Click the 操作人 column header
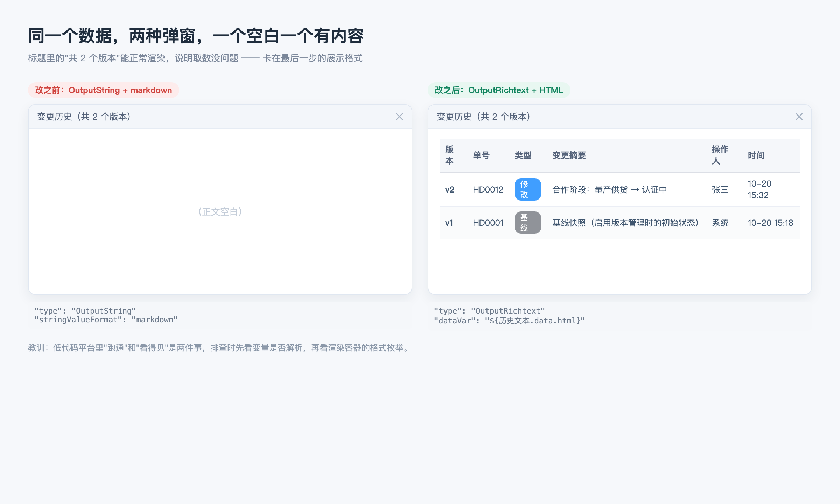The height and width of the screenshot is (504, 840). [x=720, y=155]
